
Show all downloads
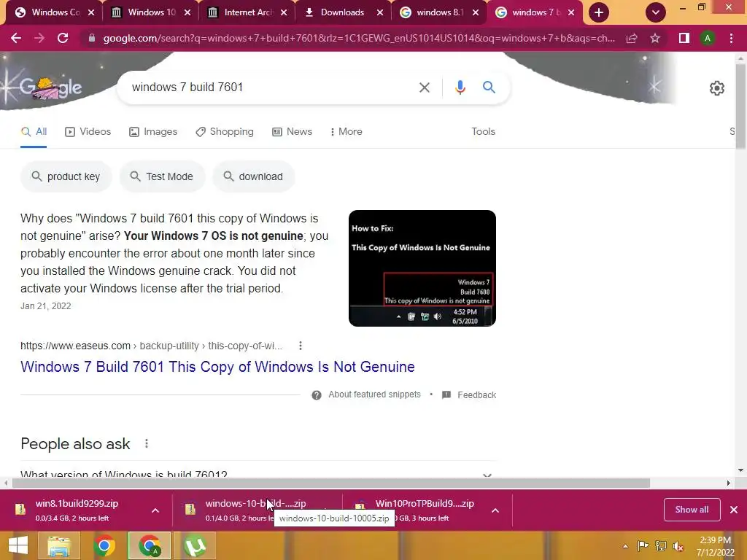coord(692,510)
